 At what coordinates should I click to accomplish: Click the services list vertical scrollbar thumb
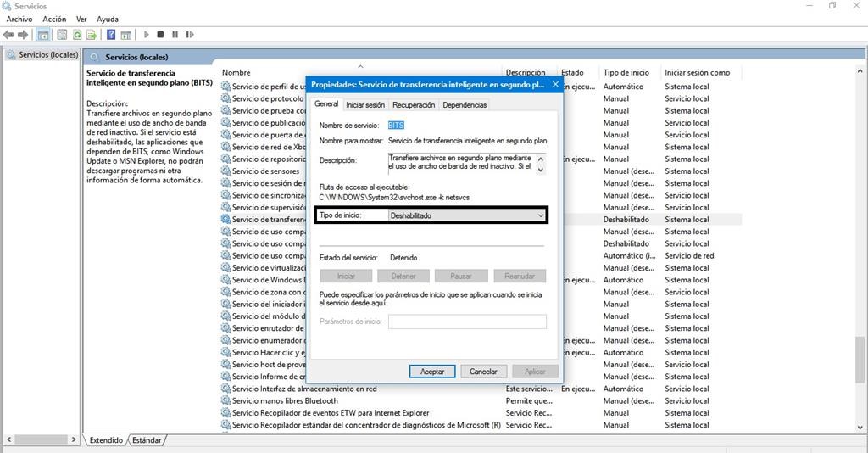click(860, 359)
